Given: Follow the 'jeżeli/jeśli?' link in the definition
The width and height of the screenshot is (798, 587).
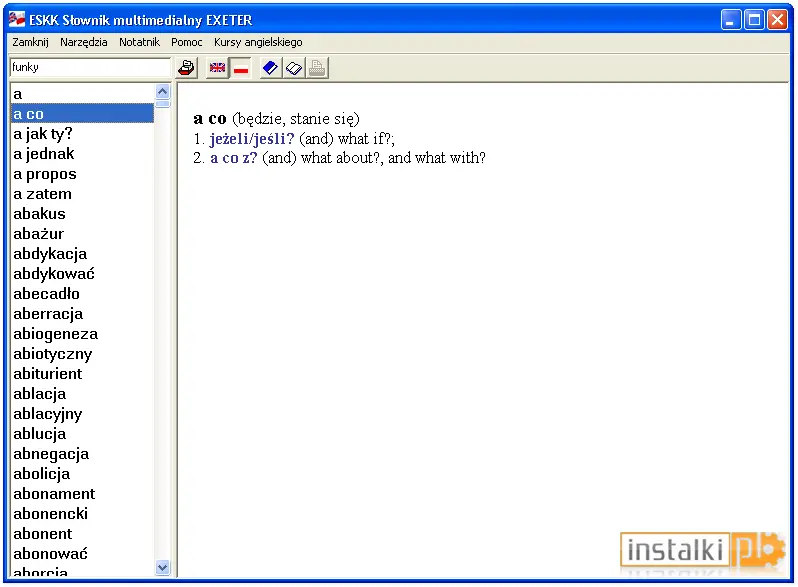Looking at the screenshot, I should click(252, 138).
